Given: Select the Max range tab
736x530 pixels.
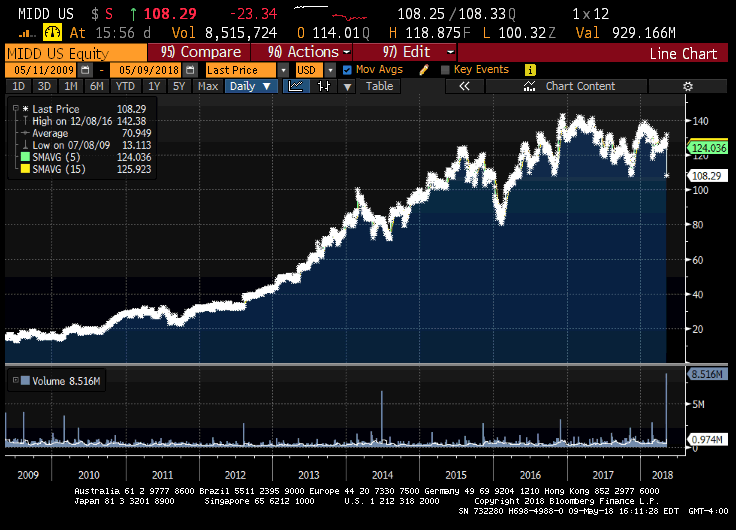Looking at the screenshot, I should pyautogui.click(x=208, y=86).
